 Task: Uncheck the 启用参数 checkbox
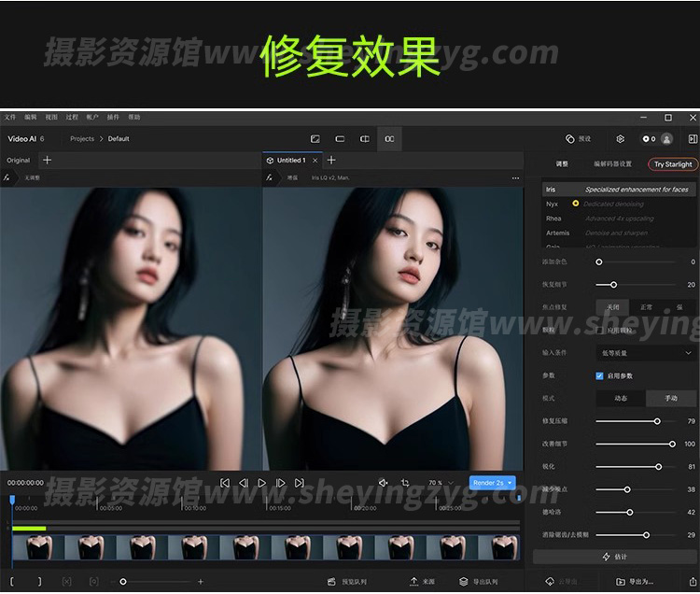tap(599, 375)
